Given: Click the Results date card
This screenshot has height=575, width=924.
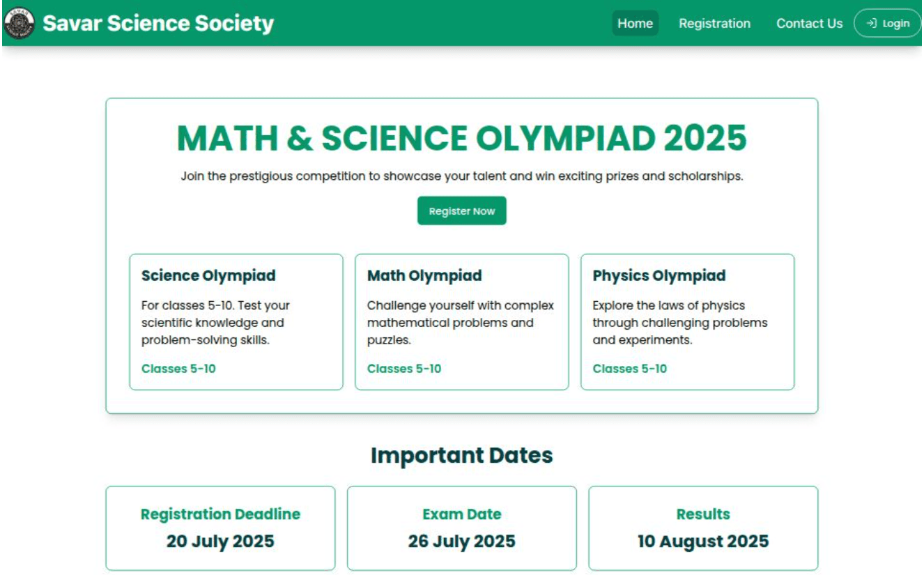Looking at the screenshot, I should (702, 528).
